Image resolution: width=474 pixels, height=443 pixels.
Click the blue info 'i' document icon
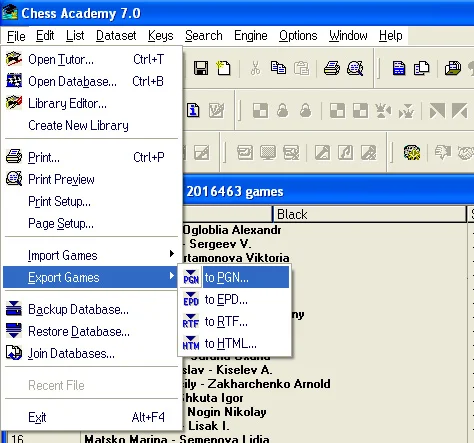pos(193,110)
